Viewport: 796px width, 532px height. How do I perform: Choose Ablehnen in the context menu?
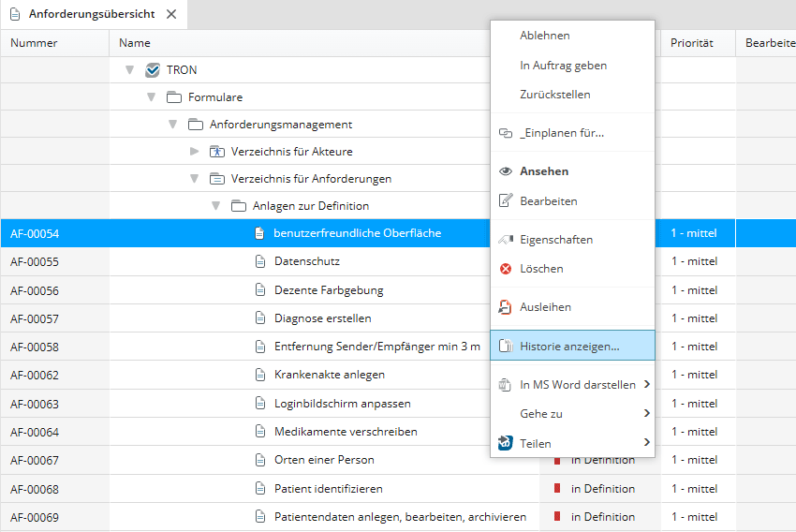545,36
